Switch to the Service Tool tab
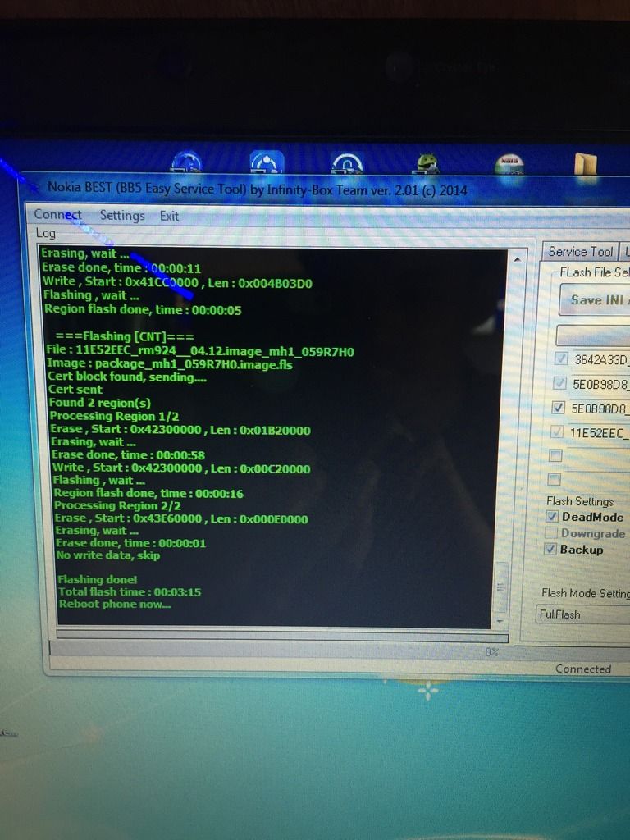 click(580, 252)
